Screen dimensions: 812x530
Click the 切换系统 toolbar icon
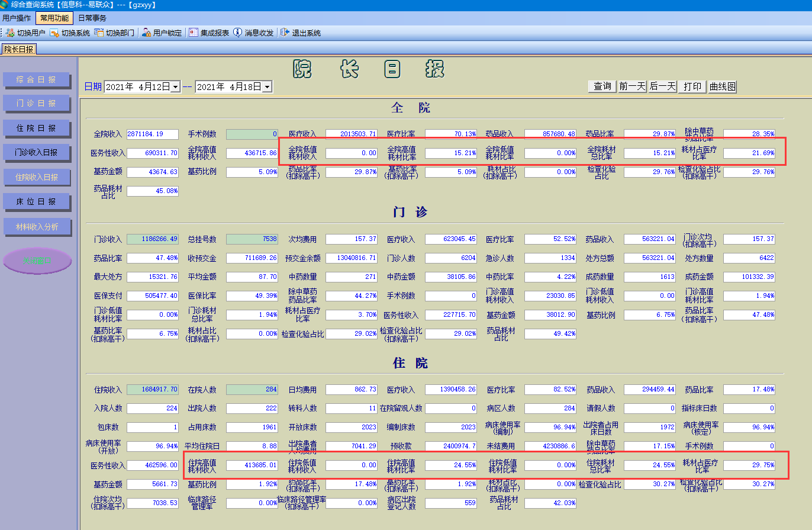55,33
